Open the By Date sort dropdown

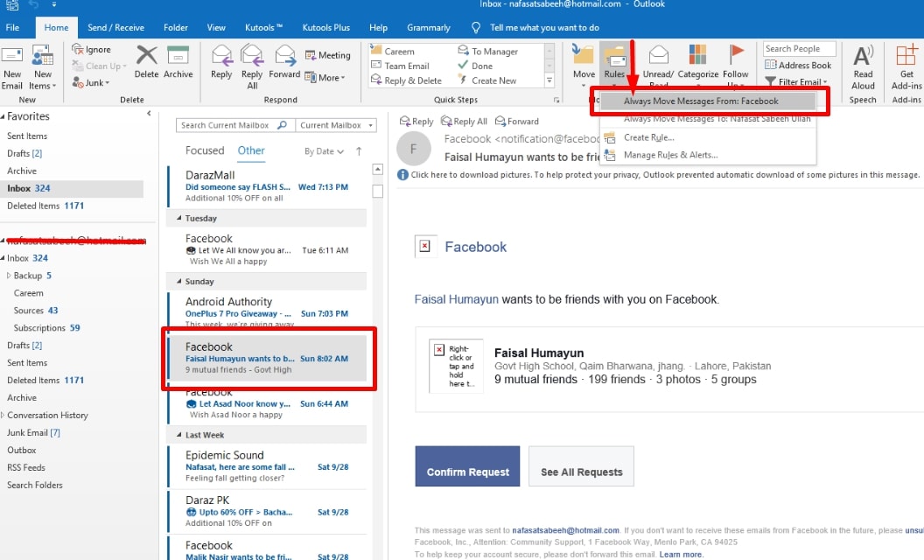pos(324,151)
